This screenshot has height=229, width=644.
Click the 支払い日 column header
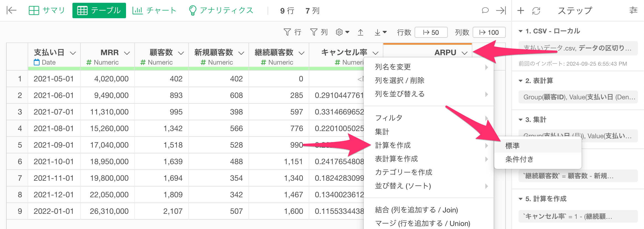(x=49, y=52)
